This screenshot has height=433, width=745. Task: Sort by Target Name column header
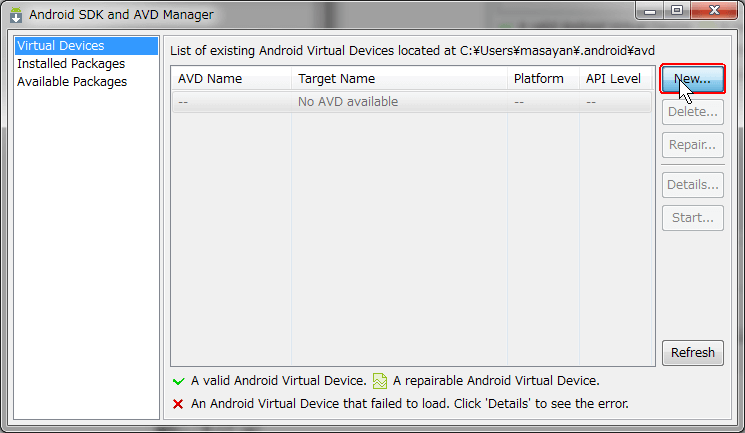point(399,79)
